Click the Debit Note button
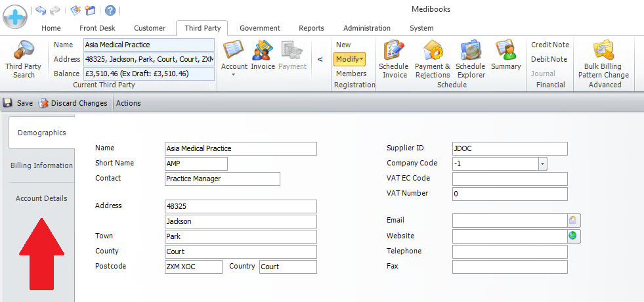Image resolution: width=644 pixels, height=302 pixels. pyautogui.click(x=549, y=59)
